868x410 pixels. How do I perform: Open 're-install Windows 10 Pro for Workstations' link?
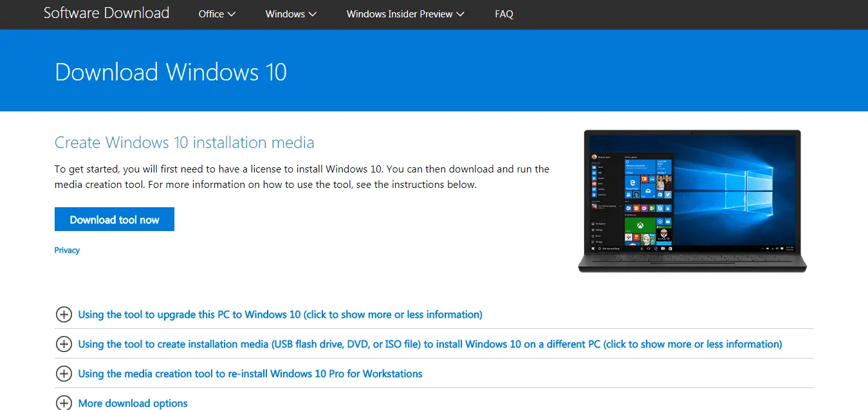[x=250, y=374]
